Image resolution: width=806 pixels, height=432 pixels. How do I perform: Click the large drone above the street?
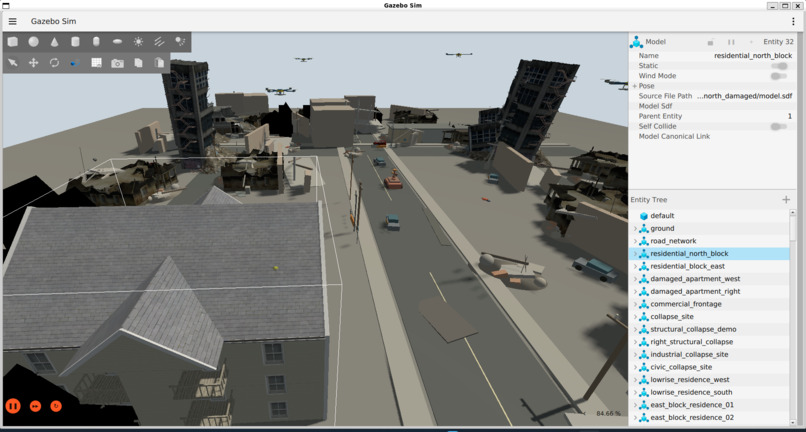280,91
